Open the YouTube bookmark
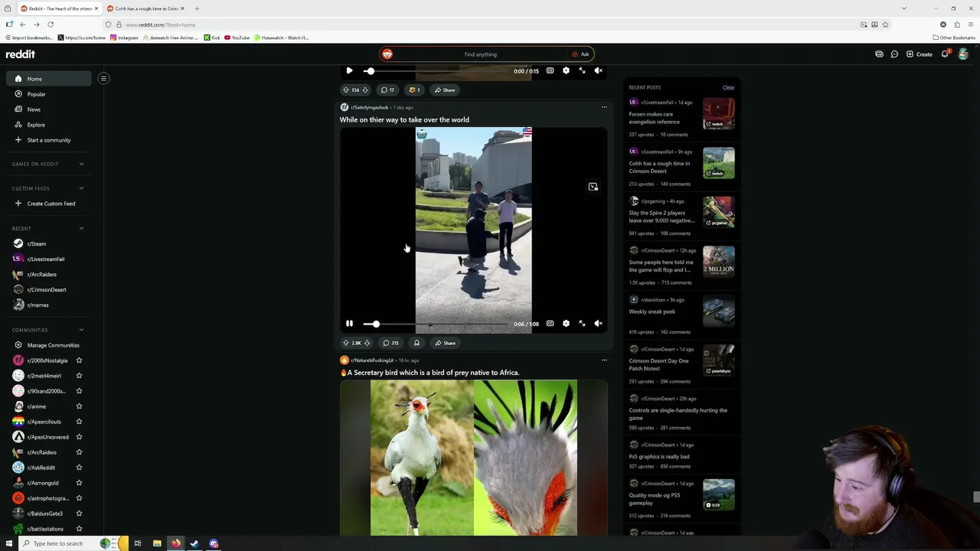This screenshot has height=551, width=980. (237, 37)
